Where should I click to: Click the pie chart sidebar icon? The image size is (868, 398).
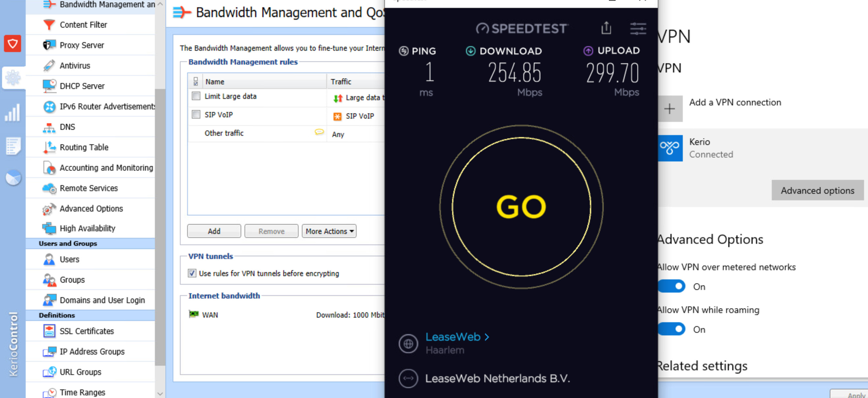pos(13,177)
